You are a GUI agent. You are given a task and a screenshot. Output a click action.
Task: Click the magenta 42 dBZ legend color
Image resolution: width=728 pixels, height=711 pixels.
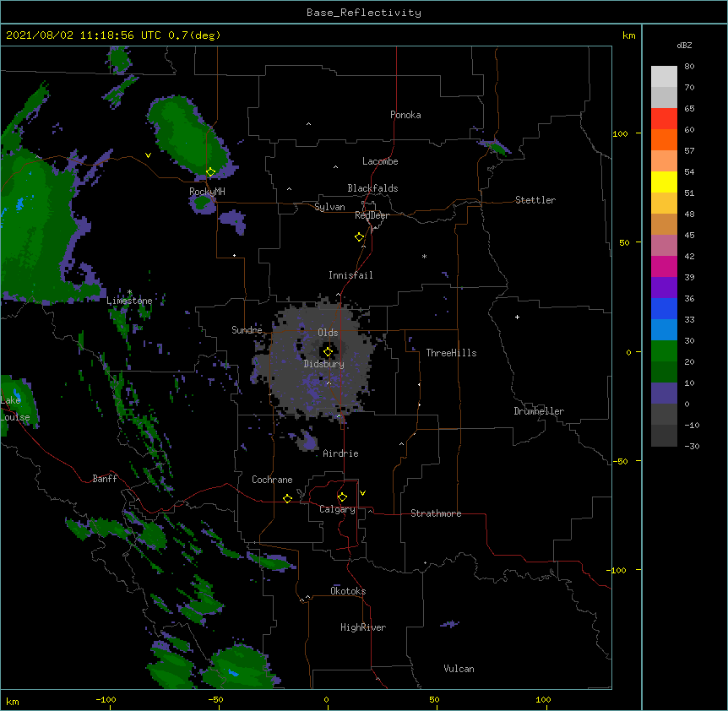664,267
